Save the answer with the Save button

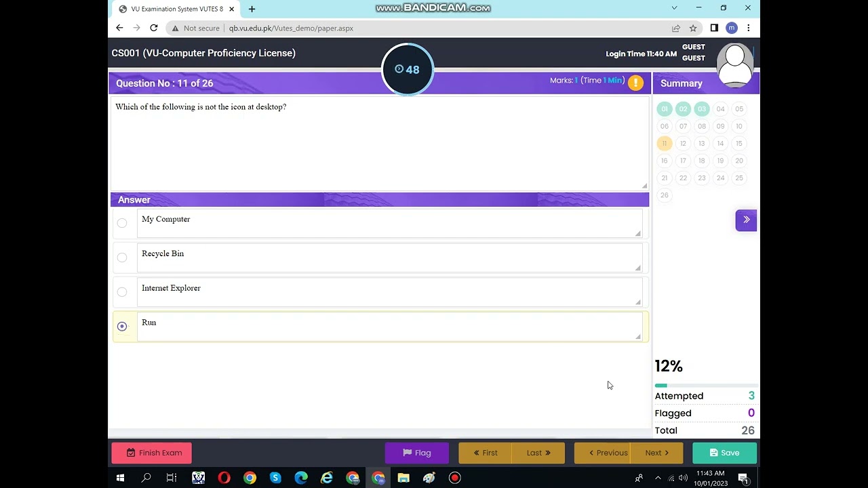tap(724, 453)
